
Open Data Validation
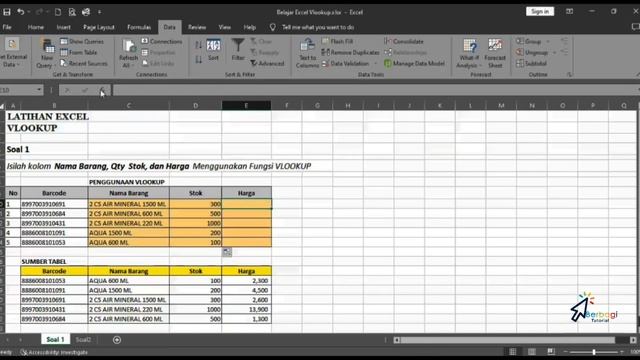[345, 63]
